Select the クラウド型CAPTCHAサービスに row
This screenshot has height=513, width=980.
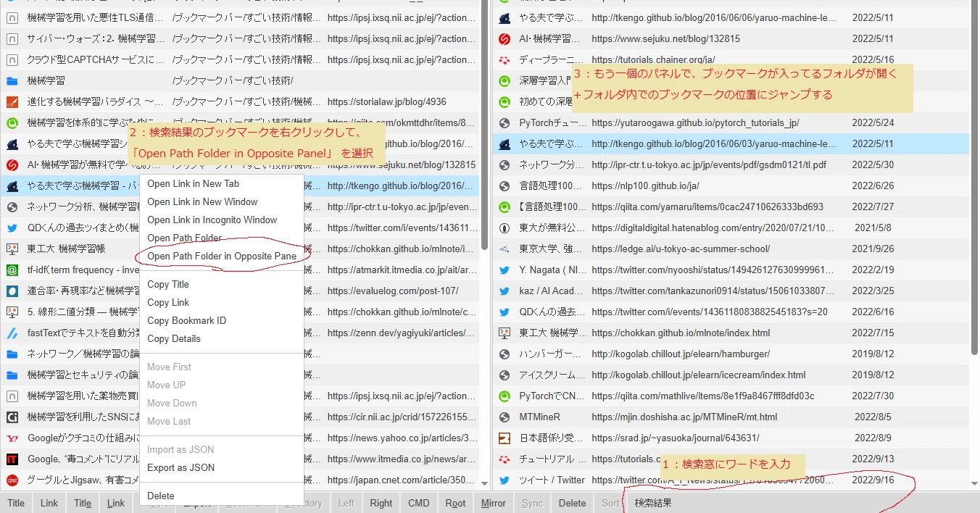[x=240, y=59]
